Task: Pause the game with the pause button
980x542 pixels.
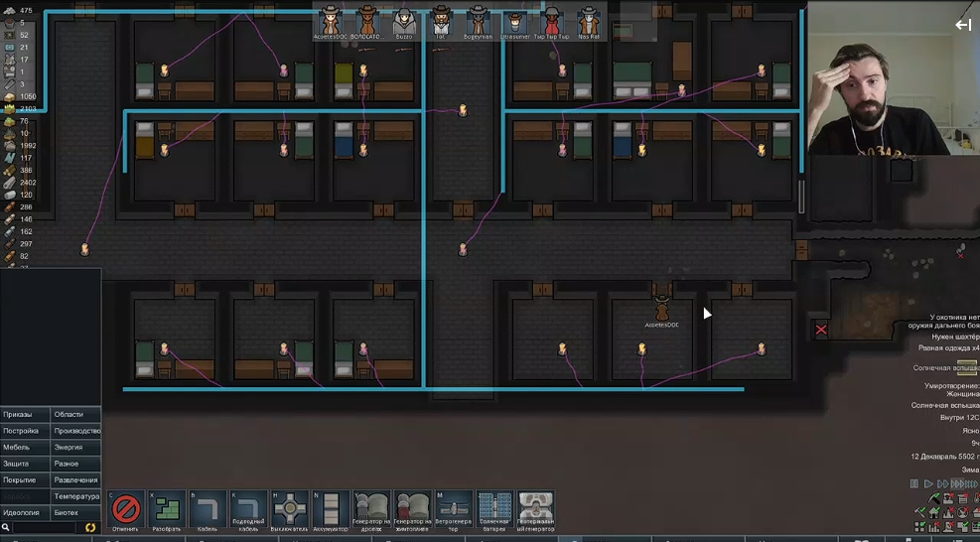Action: click(x=914, y=483)
